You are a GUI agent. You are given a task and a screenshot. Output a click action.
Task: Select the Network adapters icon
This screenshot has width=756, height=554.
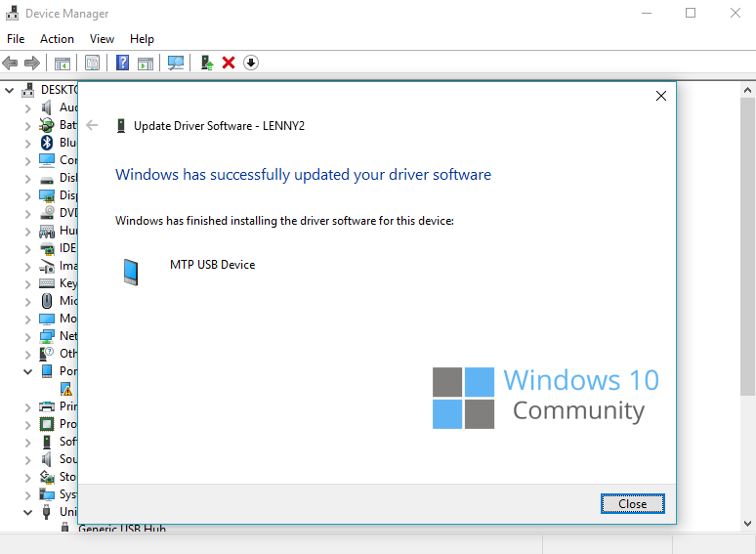[x=47, y=336]
